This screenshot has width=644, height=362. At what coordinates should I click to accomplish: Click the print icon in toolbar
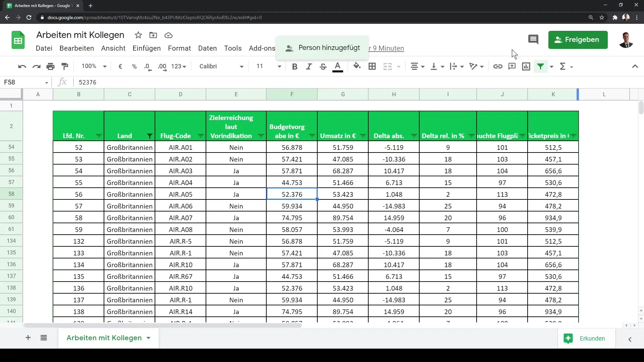(x=51, y=66)
